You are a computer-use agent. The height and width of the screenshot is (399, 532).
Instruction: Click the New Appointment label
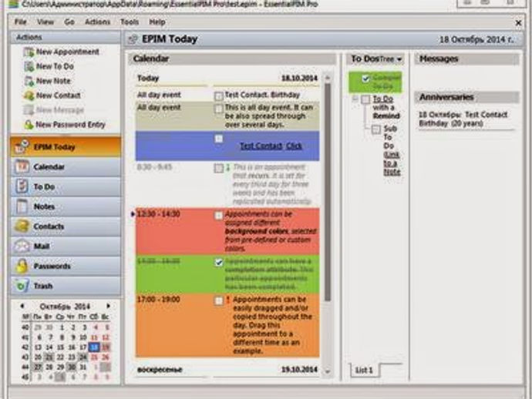[68, 52]
